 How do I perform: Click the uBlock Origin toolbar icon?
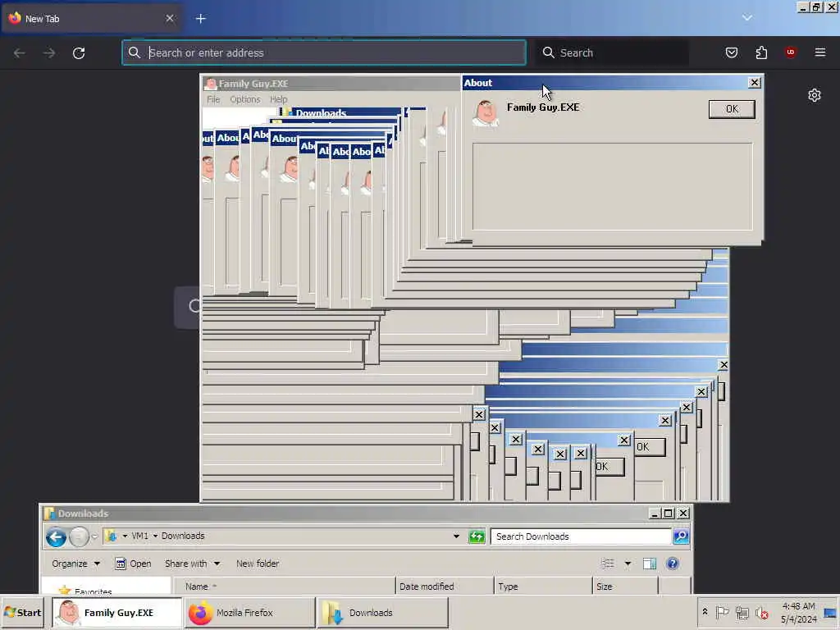coord(791,52)
